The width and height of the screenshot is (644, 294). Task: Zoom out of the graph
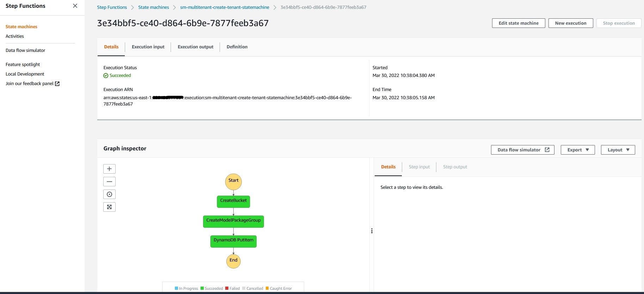coord(109,181)
